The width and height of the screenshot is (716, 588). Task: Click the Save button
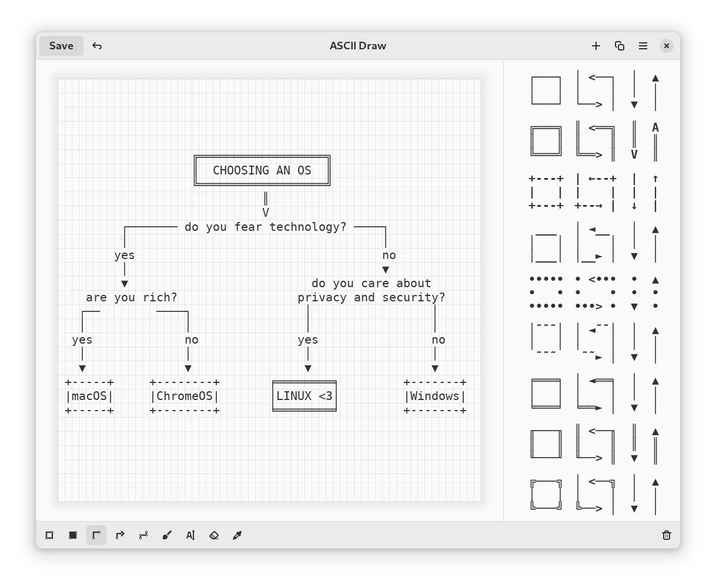click(x=61, y=46)
